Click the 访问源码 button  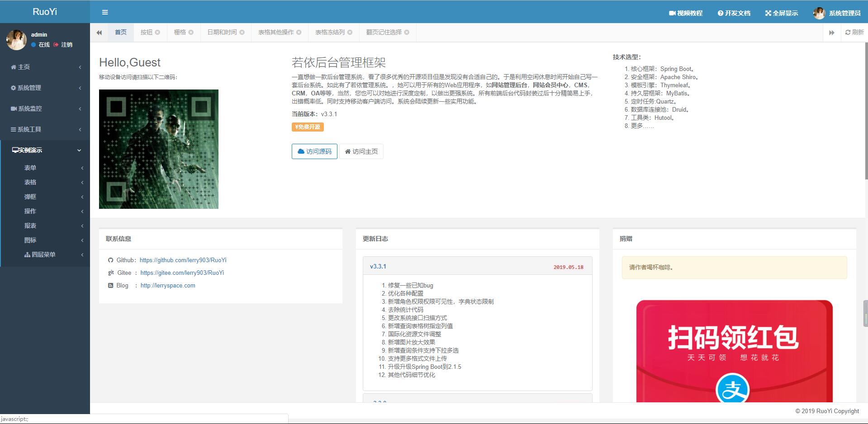(314, 151)
